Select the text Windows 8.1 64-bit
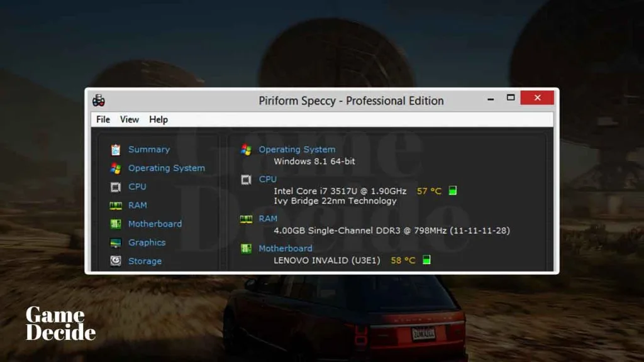This screenshot has width=644, height=362. click(x=314, y=162)
